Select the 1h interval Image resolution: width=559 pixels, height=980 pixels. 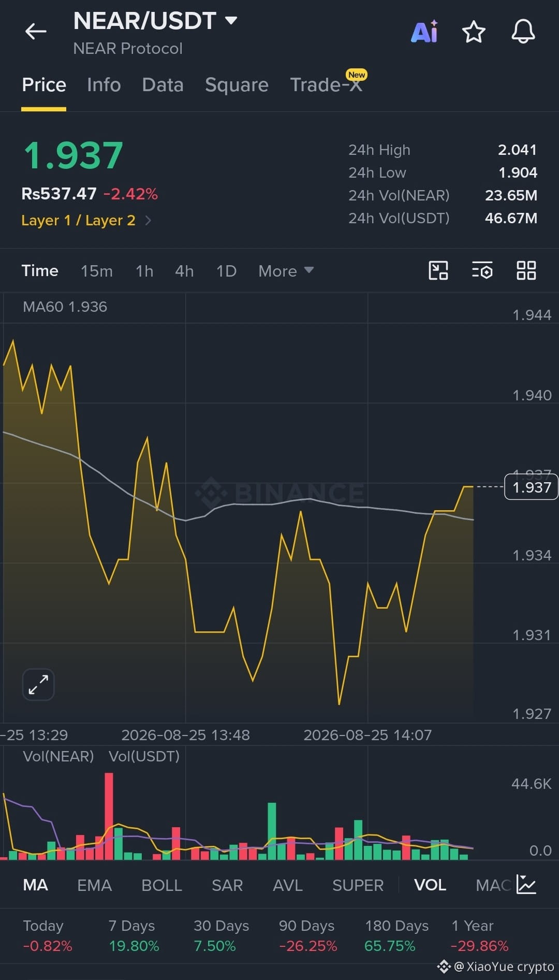[x=144, y=271]
